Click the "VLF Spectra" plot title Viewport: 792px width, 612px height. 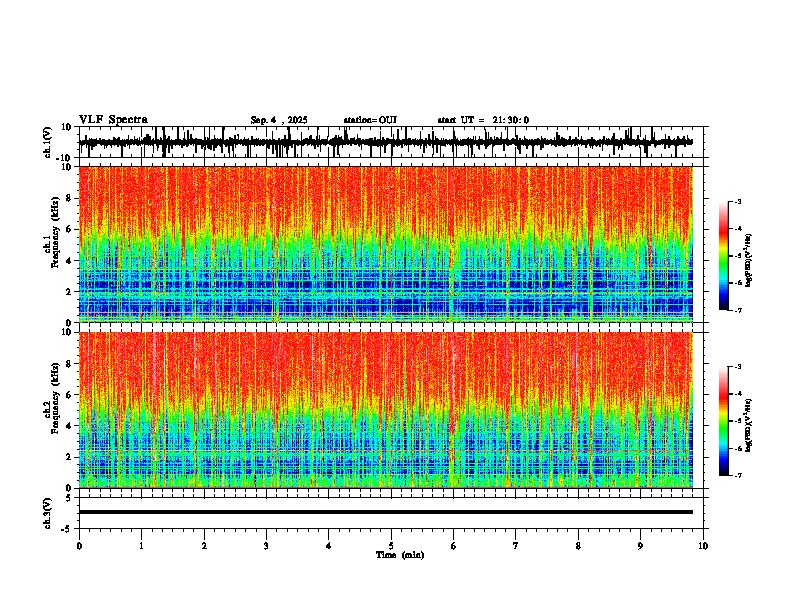tap(113, 120)
